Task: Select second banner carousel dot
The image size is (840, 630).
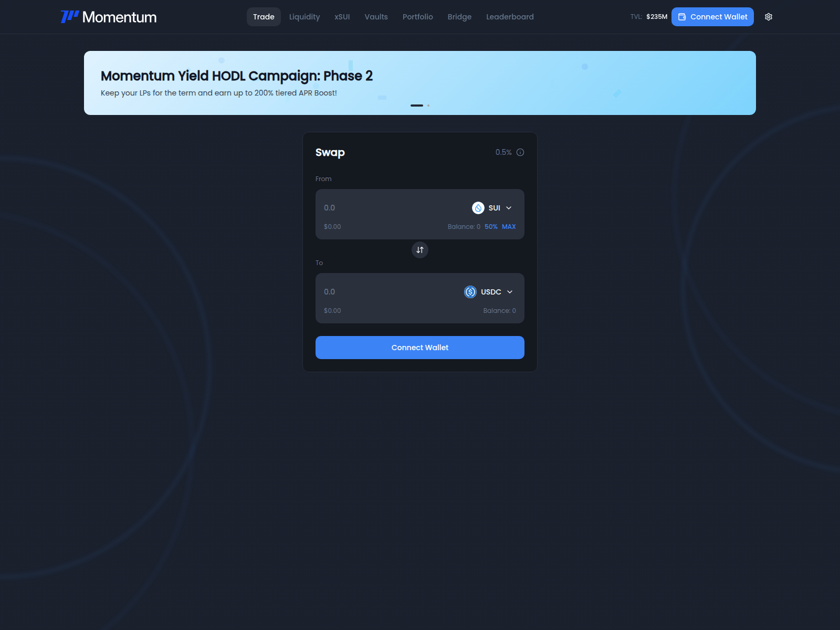Action: [428, 106]
